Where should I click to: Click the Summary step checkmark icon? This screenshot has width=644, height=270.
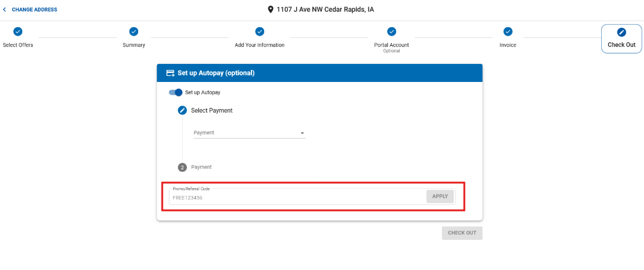[134, 31]
